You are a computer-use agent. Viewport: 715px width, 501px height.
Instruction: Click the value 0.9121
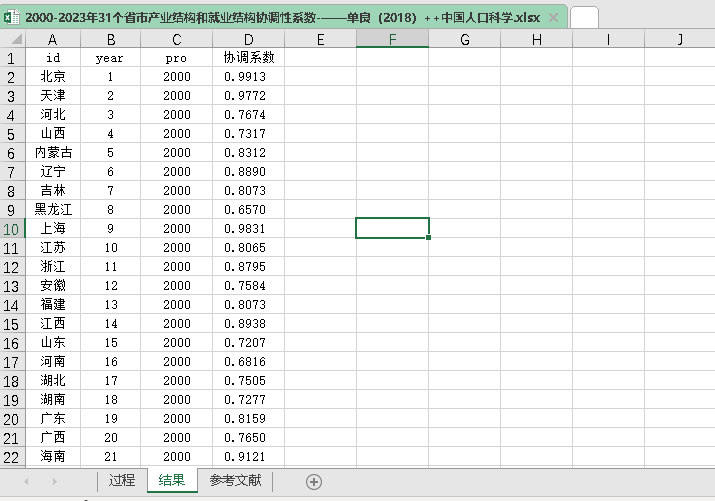click(245, 456)
